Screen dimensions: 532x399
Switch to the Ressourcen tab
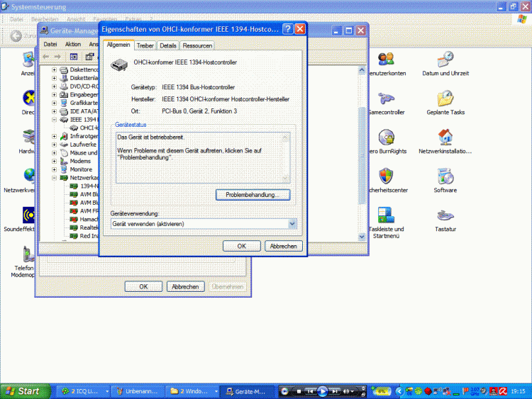click(x=197, y=46)
